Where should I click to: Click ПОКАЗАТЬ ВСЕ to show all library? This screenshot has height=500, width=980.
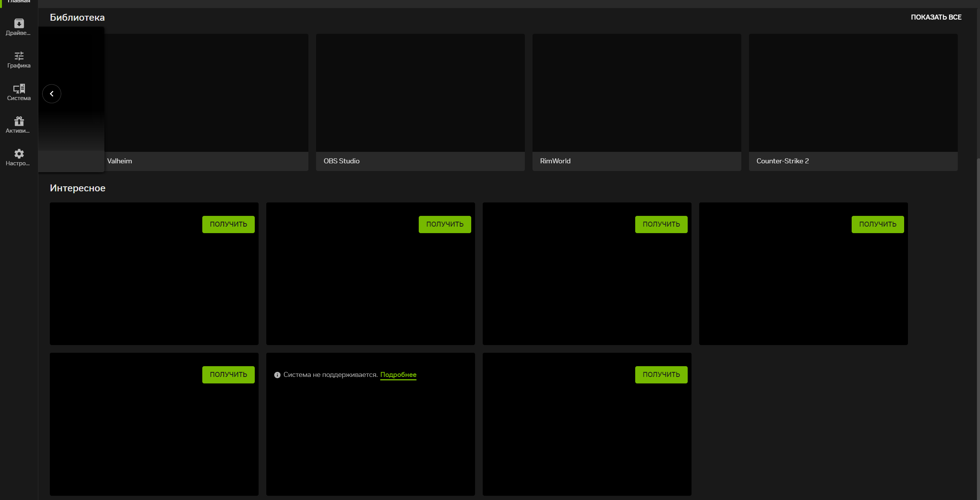pos(936,17)
